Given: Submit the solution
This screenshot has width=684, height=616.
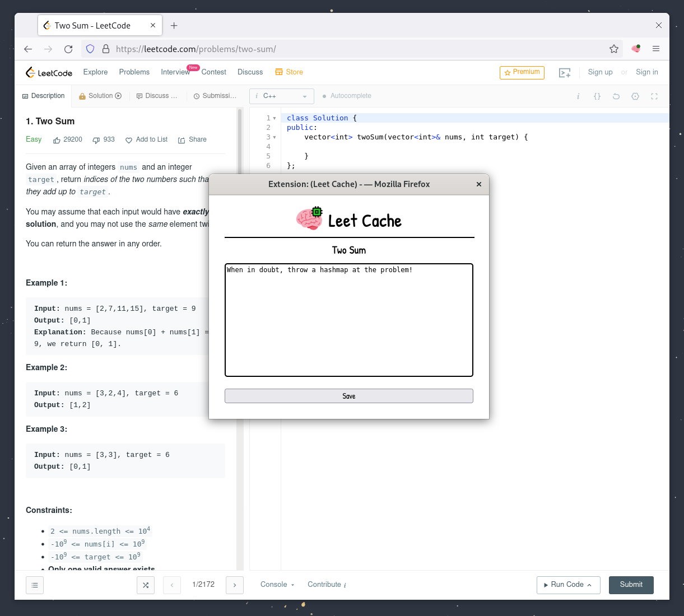Looking at the screenshot, I should [631, 585].
